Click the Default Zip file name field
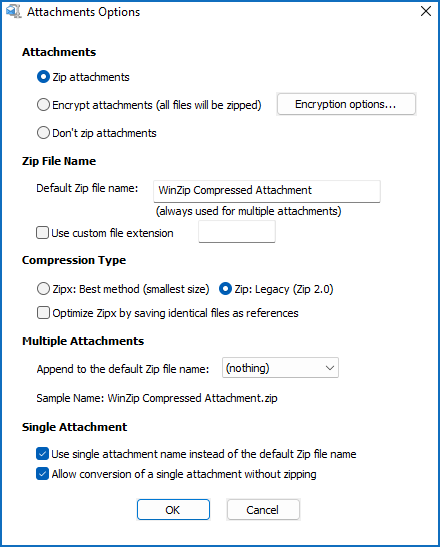Image resolution: width=440 pixels, height=547 pixels. click(x=267, y=191)
